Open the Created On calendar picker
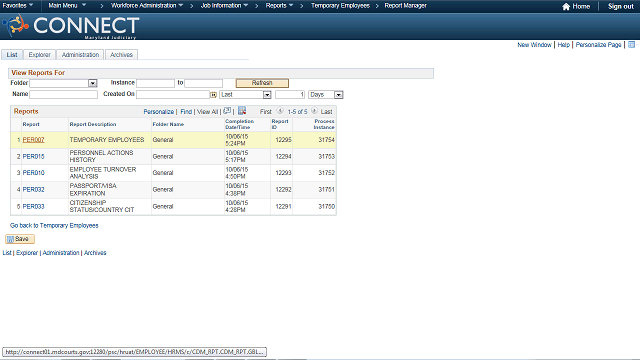Screen dimensions: 640x360 pos(213,95)
